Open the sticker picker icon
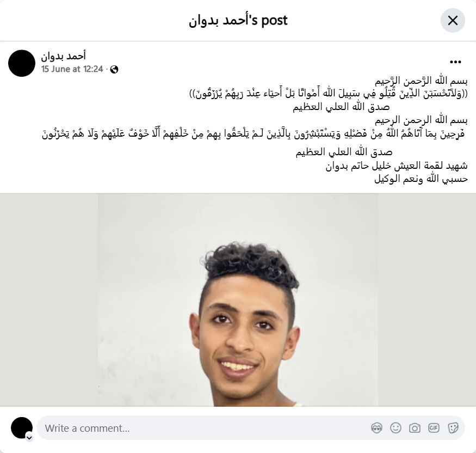 pyautogui.click(x=453, y=428)
